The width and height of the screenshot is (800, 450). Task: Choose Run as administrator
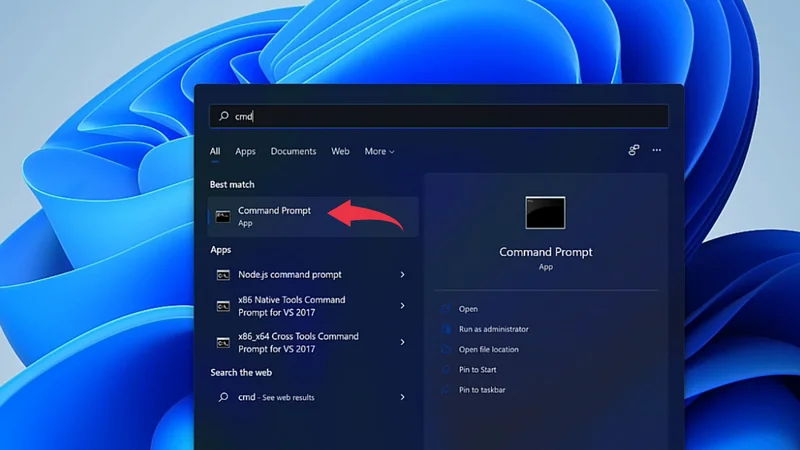click(x=493, y=329)
